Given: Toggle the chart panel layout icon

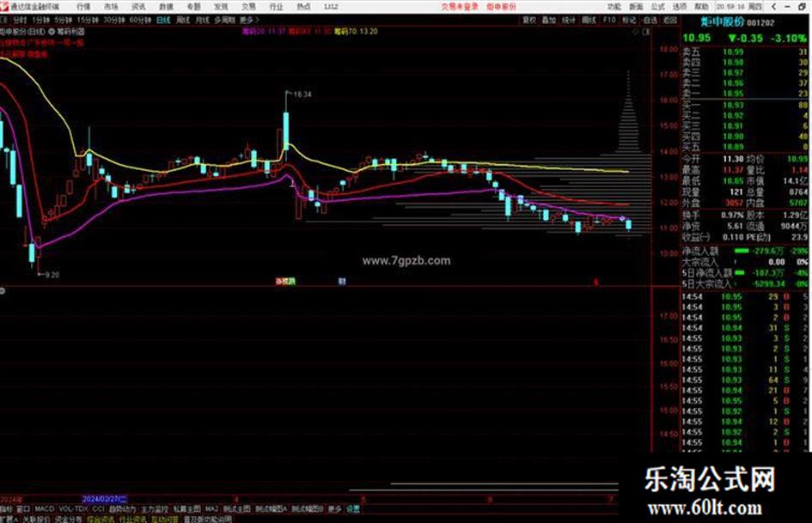Looking at the screenshot, I should coord(646,32).
